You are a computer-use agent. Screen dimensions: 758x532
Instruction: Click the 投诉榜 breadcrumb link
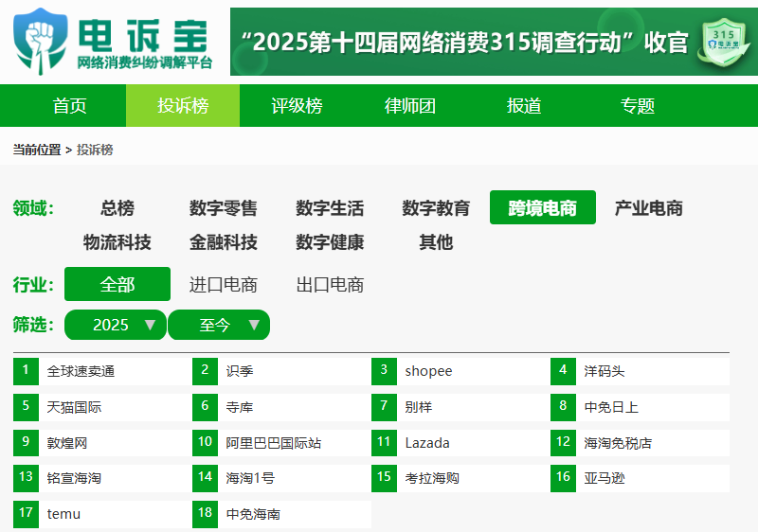point(95,150)
